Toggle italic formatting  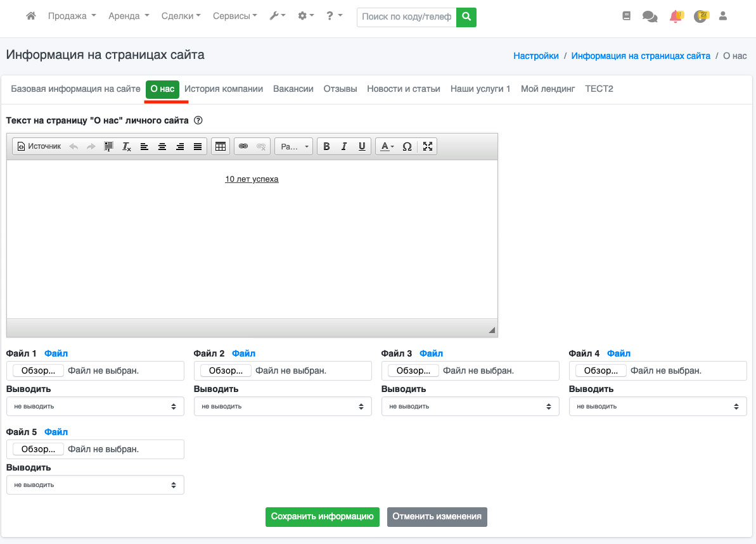click(344, 146)
